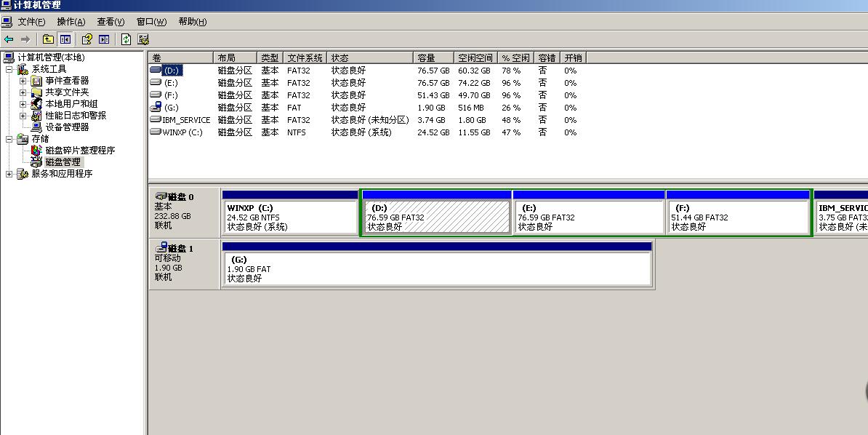868x435 pixels.
Task: Click the Up one level folder icon
Action: pos(48,39)
